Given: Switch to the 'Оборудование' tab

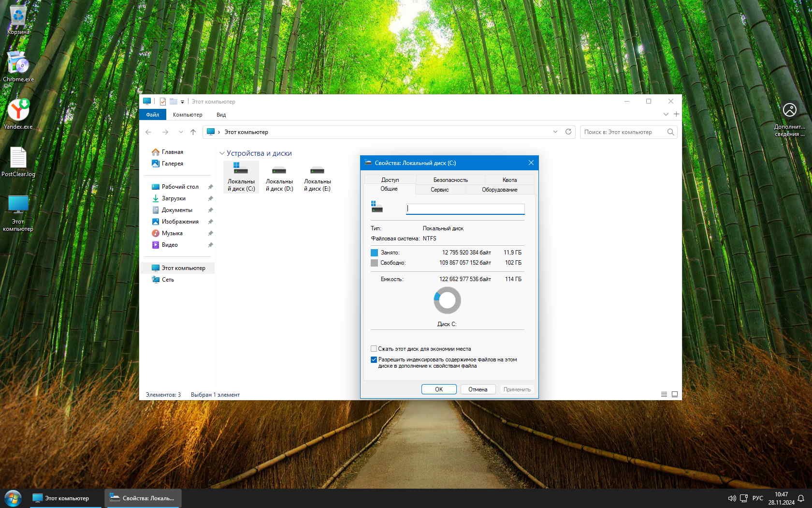Looking at the screenshot, I should pos(499,189).
